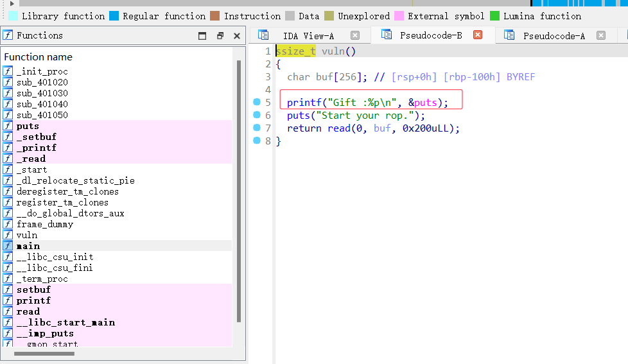Select main in the function list
628x364 pixels.
[x=28, y=246]
